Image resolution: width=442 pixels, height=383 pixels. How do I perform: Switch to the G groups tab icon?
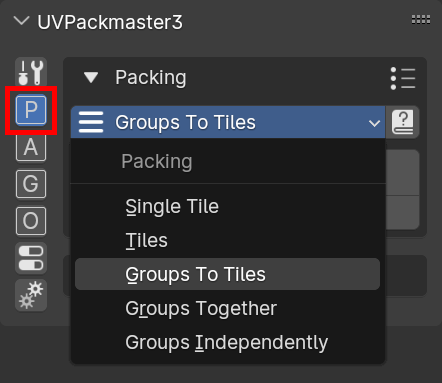click(31, 184)
